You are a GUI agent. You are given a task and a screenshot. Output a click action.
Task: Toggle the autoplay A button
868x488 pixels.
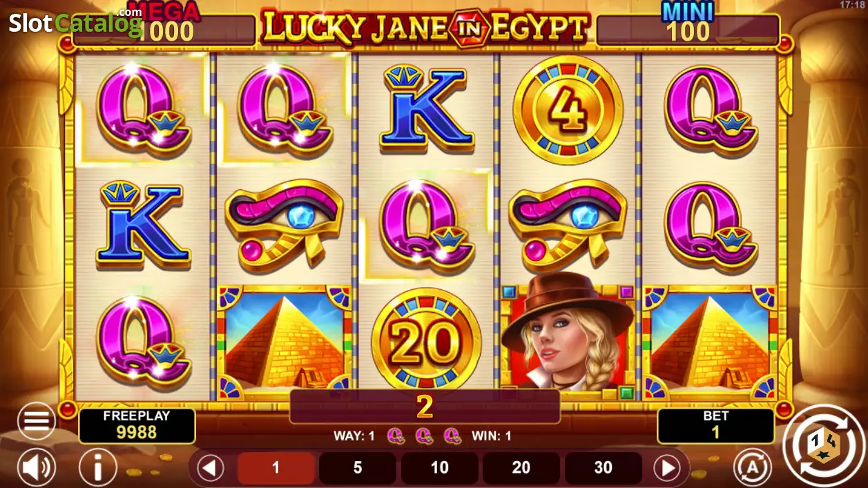click(x=752, y=467)
